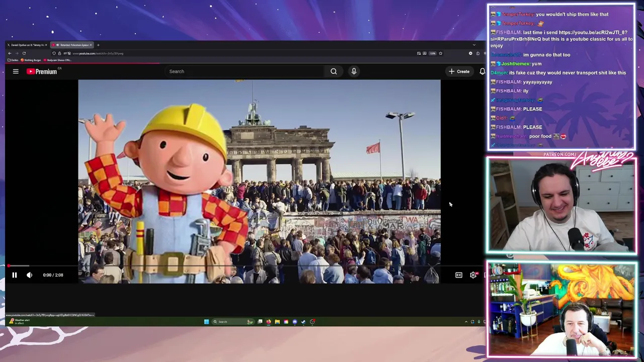Open the player settings gear

pyautogui.click(x=473, y=275)
